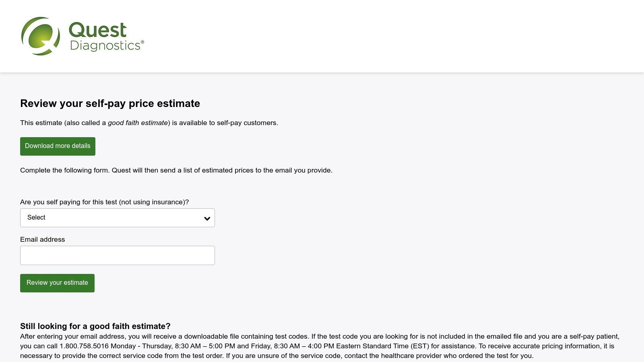Click the phone number 1.800.758.5016
644x362 pixels.
point(84,346)
